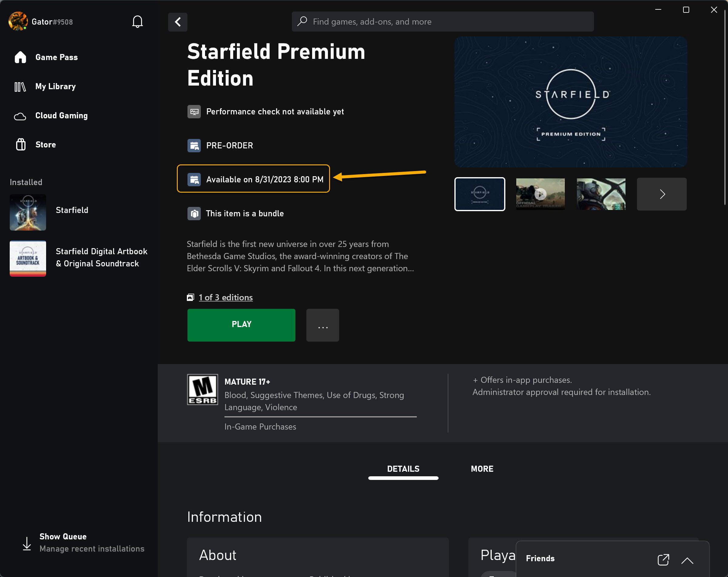Image resolution: width=728 pixels, height=577 pixels.
Task: Go back with the back arrow button
Action: click(x=178, y=22)
